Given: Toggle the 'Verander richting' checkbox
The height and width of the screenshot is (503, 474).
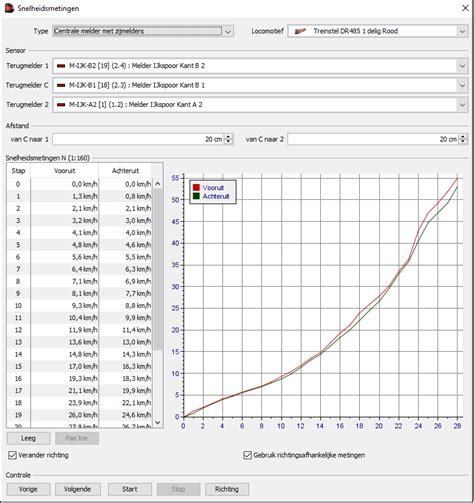Looking at the screenshot, I should tap(12, 455).
